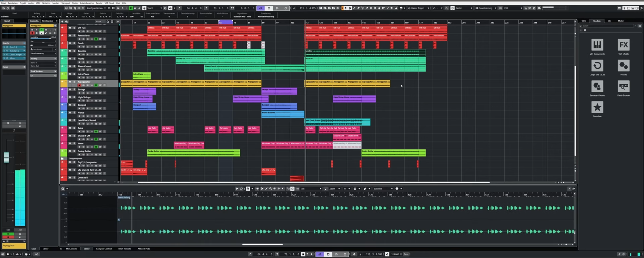The height and width of the screenshot is (258, 644).
Task: Click the undo arrow in top toolbar
Action: tap(4, 8)
